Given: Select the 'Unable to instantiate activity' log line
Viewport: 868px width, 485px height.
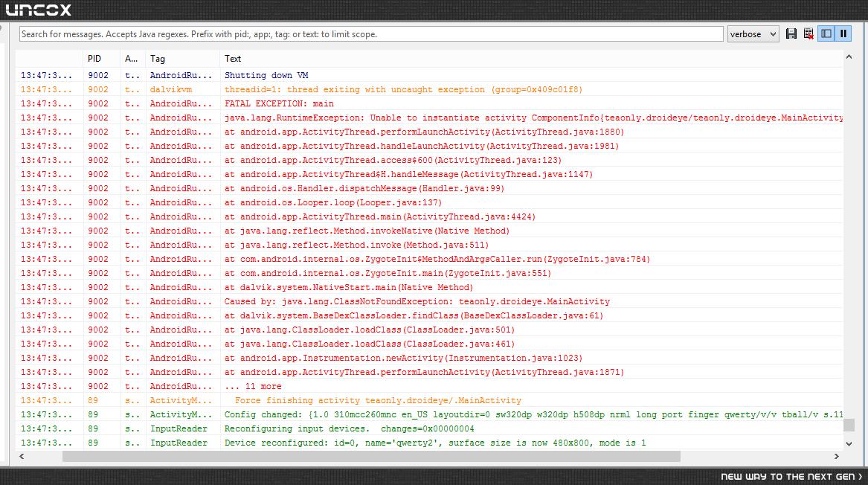Looking at the screenshot, I should [x=429, y=118].
